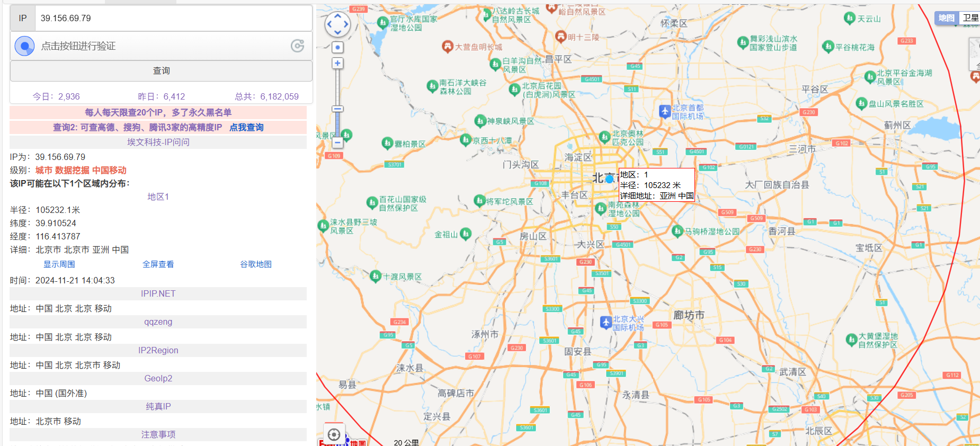
Task: Click the IPIP.NET section header
Action: (x=158, y=293)
